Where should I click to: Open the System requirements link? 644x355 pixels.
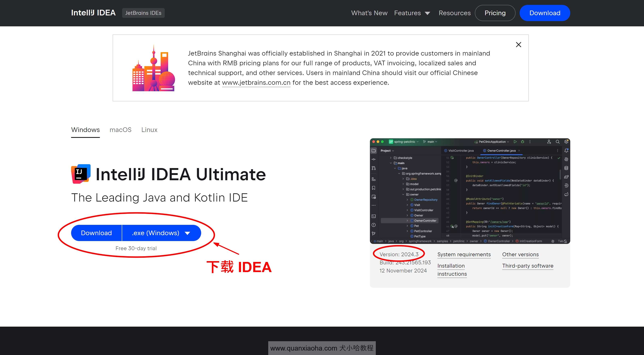tap(465, 254)
